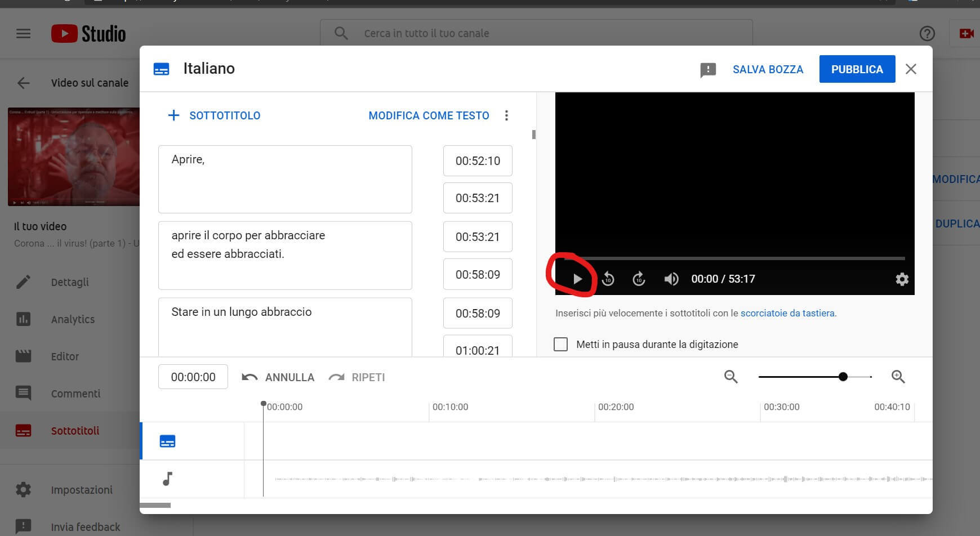Play the video in the preview player
The height and width of the screenshot is (536, 980).
[x=577, y=279]
